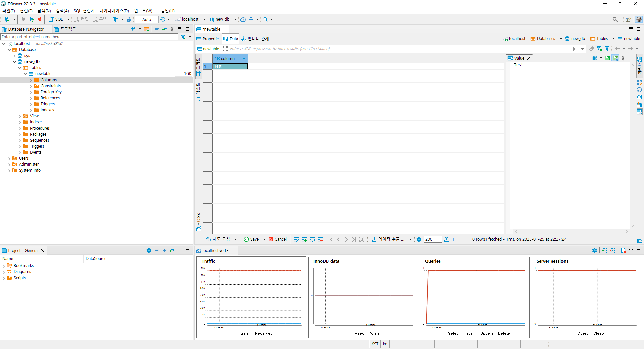The width and height of the screenshot is (644, 349).
Task: Click the link with editor arrows icon
Action: pyautogui.click(x=164, y=29)
